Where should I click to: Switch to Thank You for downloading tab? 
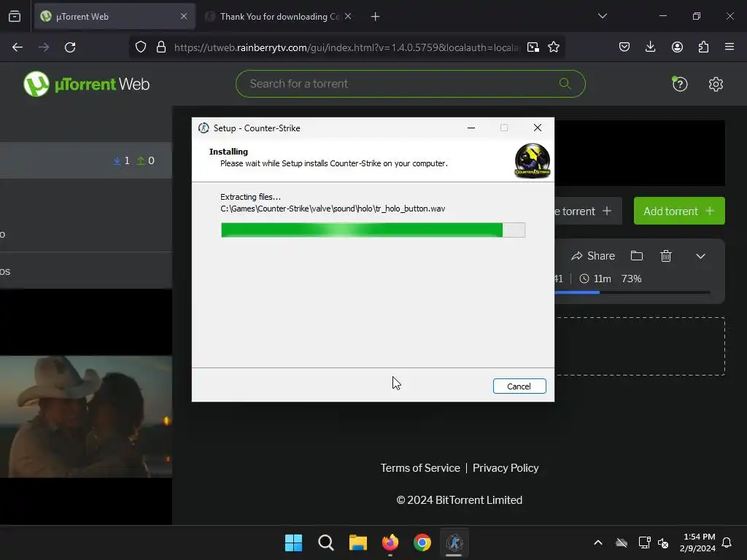click(279, 17)
